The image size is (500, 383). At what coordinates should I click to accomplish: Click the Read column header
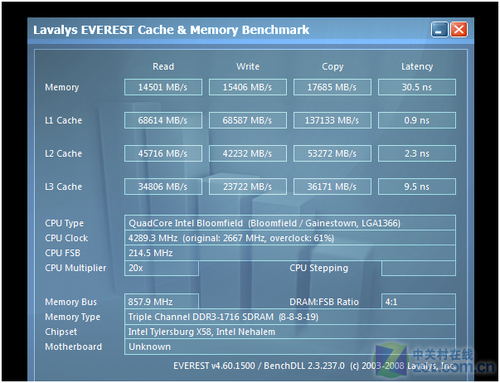(x=163, y=67)
